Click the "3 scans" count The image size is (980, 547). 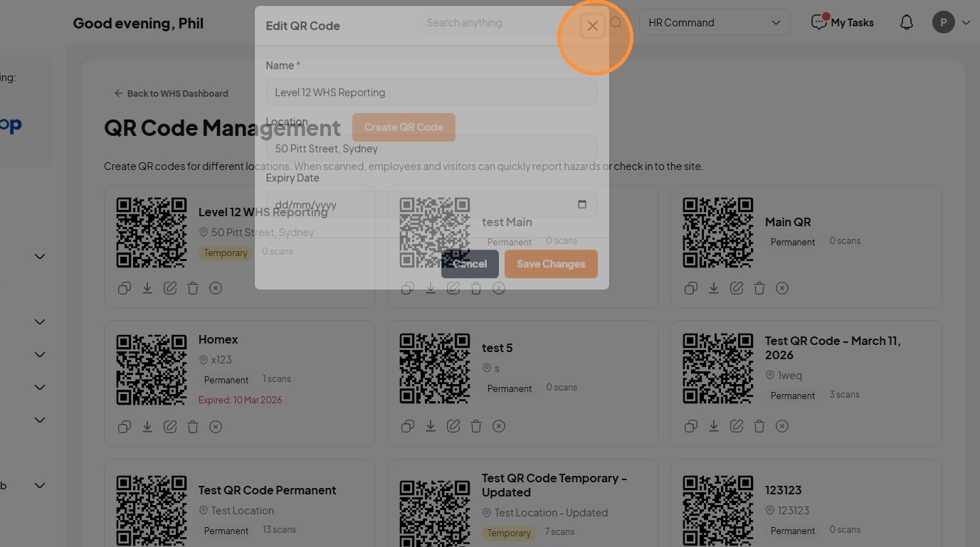click(844, 394)
